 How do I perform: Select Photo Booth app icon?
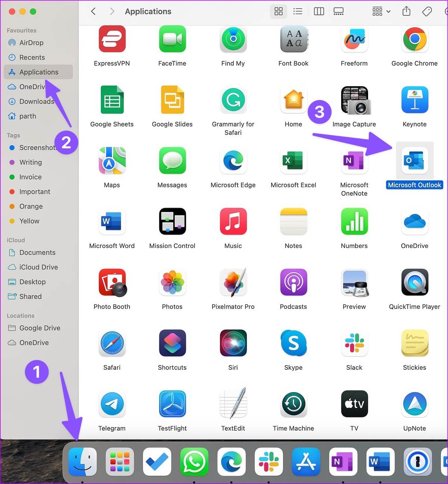tap(112, 282)
